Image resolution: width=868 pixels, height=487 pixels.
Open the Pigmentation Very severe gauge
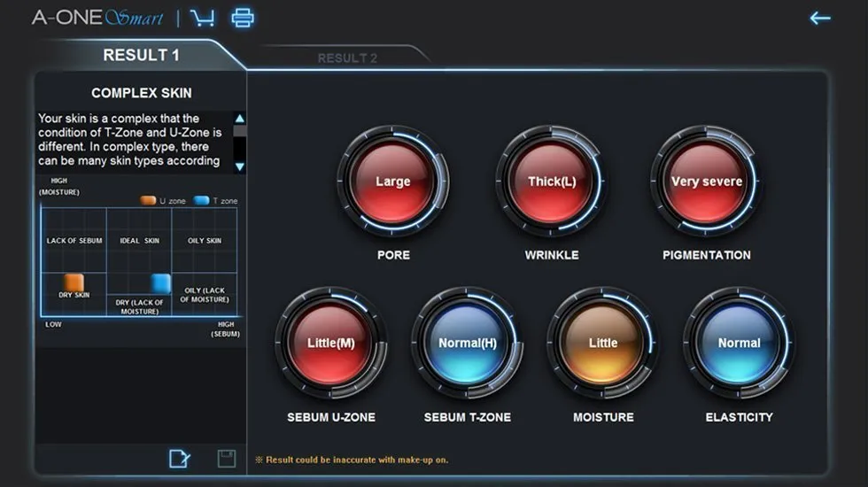click(x=706, y=182)
